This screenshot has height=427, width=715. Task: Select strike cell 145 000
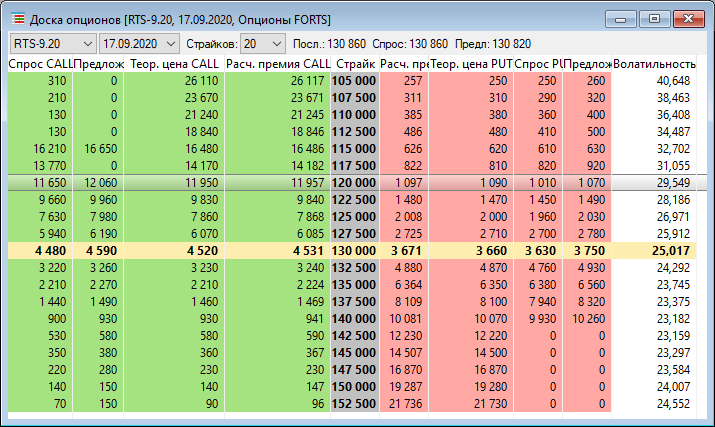point(355,353)
